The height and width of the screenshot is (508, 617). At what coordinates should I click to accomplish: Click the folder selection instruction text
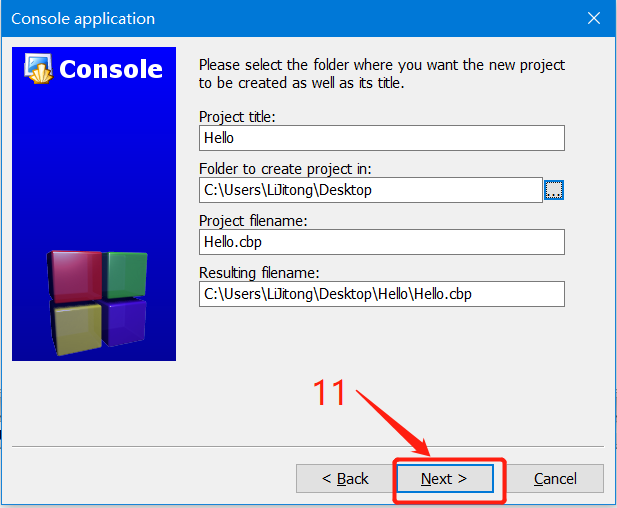click(x=382, y=74)
